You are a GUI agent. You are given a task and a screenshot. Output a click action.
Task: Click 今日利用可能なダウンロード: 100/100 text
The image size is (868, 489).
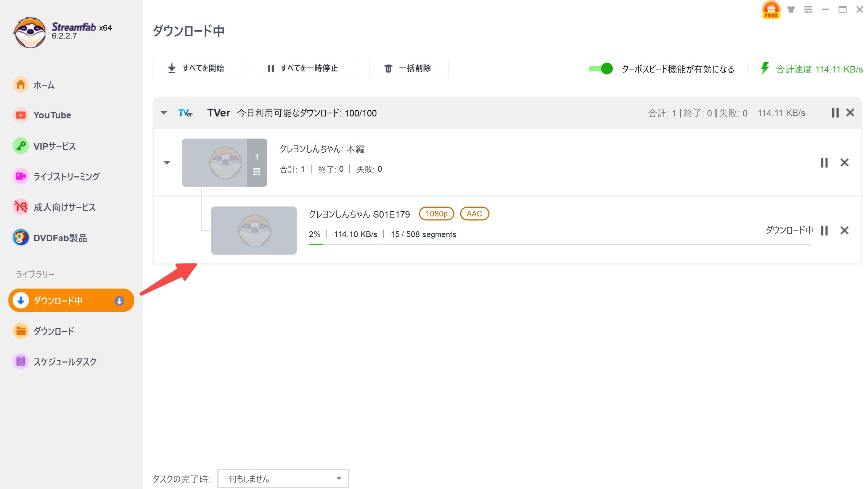point(307,113)
